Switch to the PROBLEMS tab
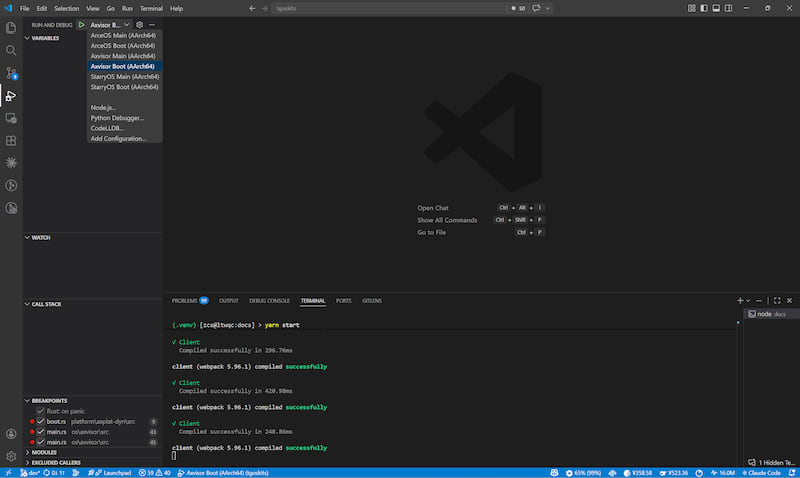The image size is (800, 478). click(190, 300)
